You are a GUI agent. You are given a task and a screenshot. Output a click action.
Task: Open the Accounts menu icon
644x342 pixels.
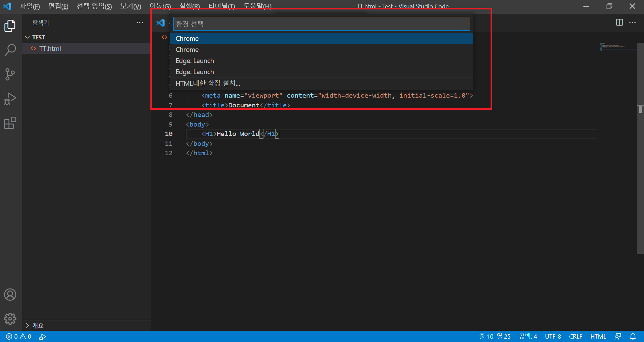[x=10, y=295]
